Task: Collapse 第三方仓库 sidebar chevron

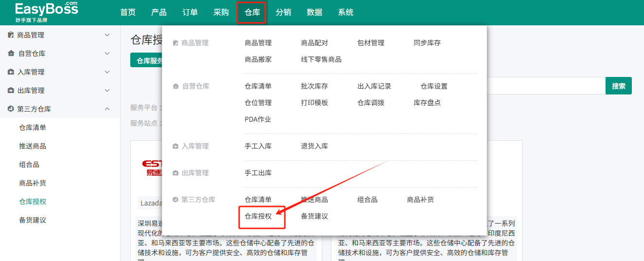Action: (x=107, y=109)
